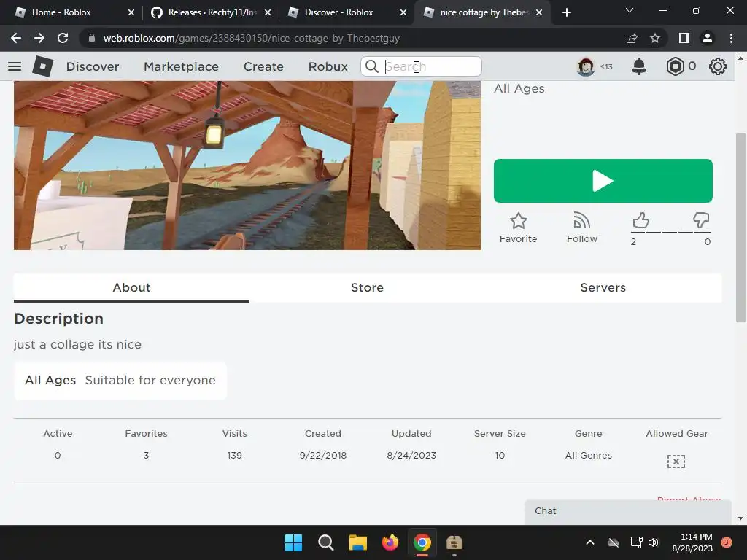Open the Store tab
Screen dimensions: 747x560
pyautogui.click(x=367, y=287)
